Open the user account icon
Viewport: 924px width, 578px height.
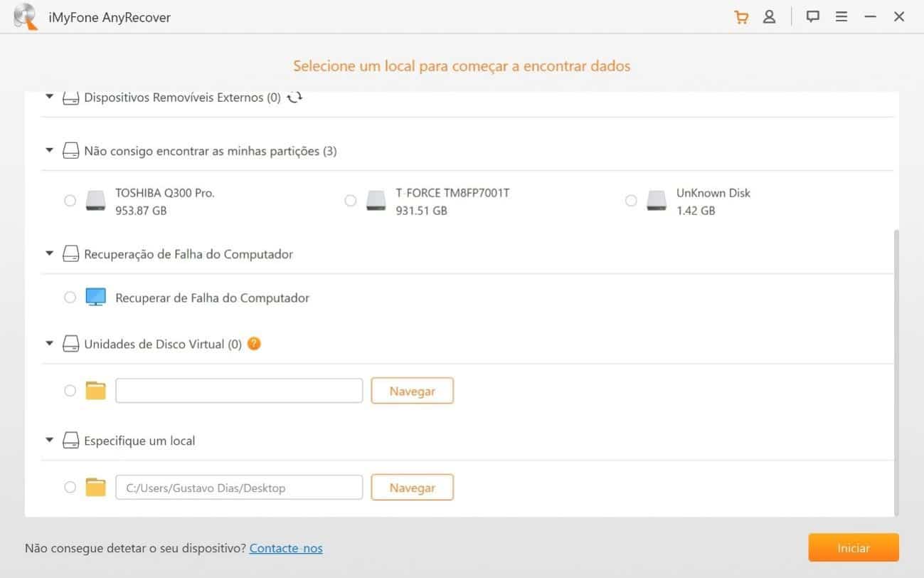[769, 17]
